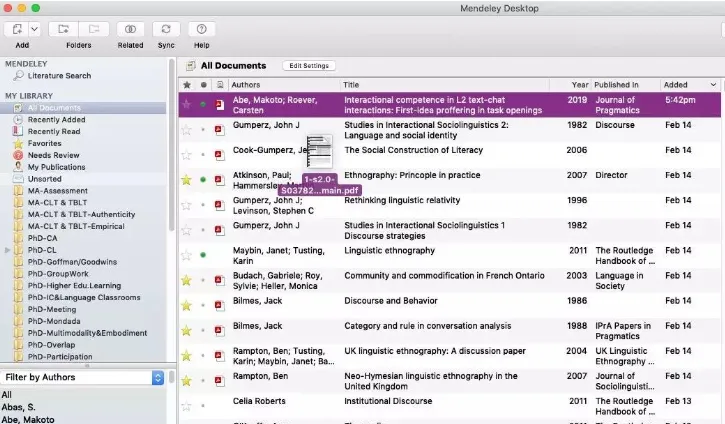Open the column chooser arrow beside Added
Viewport: 725px width, 424px height.
tap(713, 85)
